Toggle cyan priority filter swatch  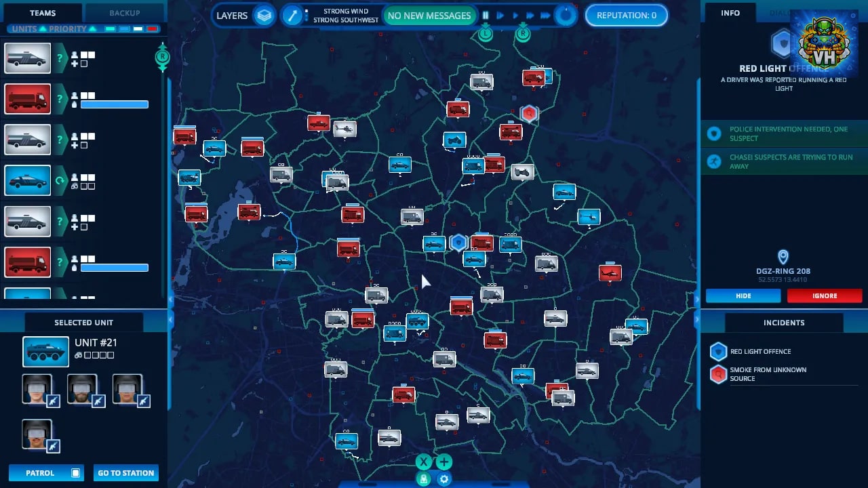pos(110,29)
